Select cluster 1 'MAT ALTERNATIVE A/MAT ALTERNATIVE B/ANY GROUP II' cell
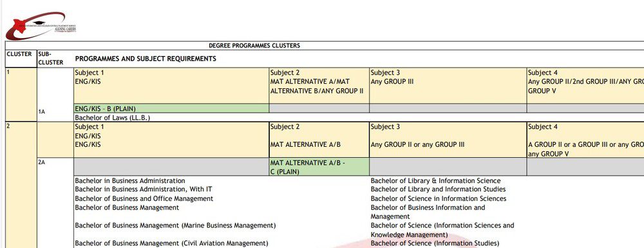This screenshot has height=248, width=644. (319, 86)
